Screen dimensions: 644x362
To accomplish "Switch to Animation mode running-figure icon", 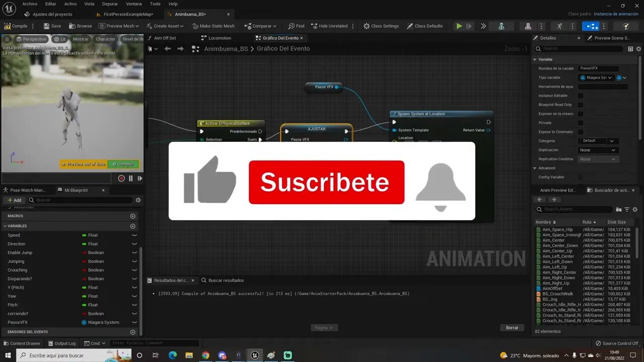I will (x=559, y=26).
